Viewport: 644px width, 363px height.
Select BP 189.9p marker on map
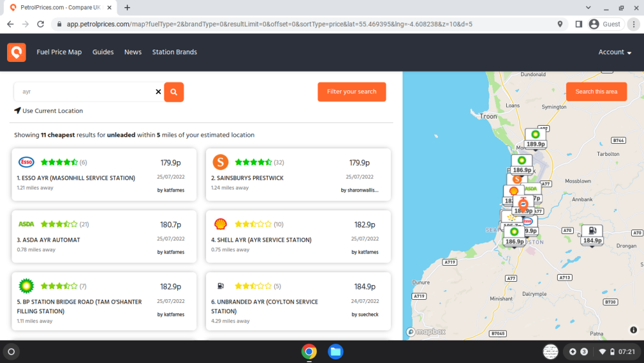535,139
